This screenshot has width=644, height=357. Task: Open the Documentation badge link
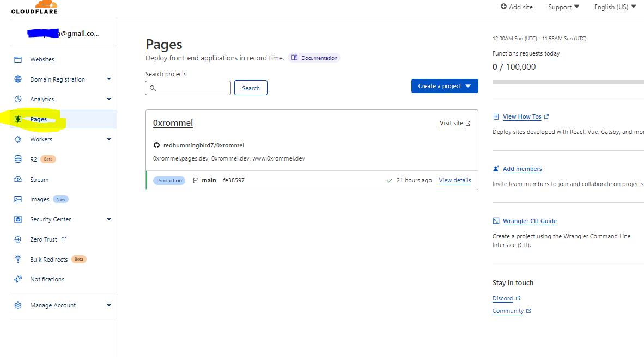tap(314, 58)
